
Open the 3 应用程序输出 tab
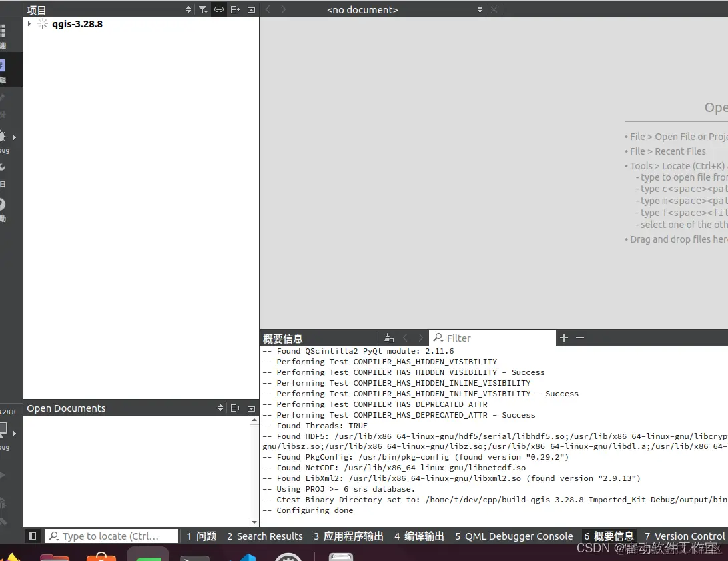point(349,536)
